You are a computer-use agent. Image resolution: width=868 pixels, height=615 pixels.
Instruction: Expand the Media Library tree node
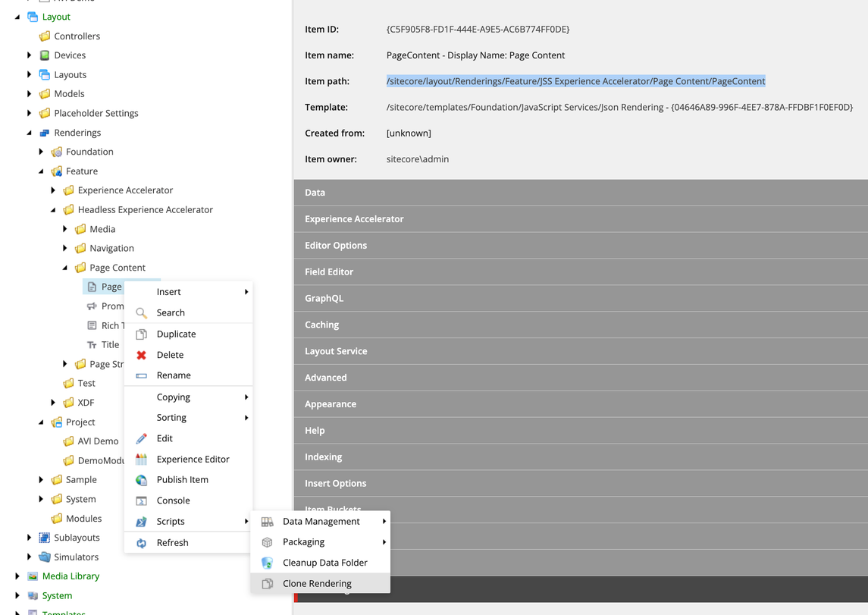click(x=17, y=576)
